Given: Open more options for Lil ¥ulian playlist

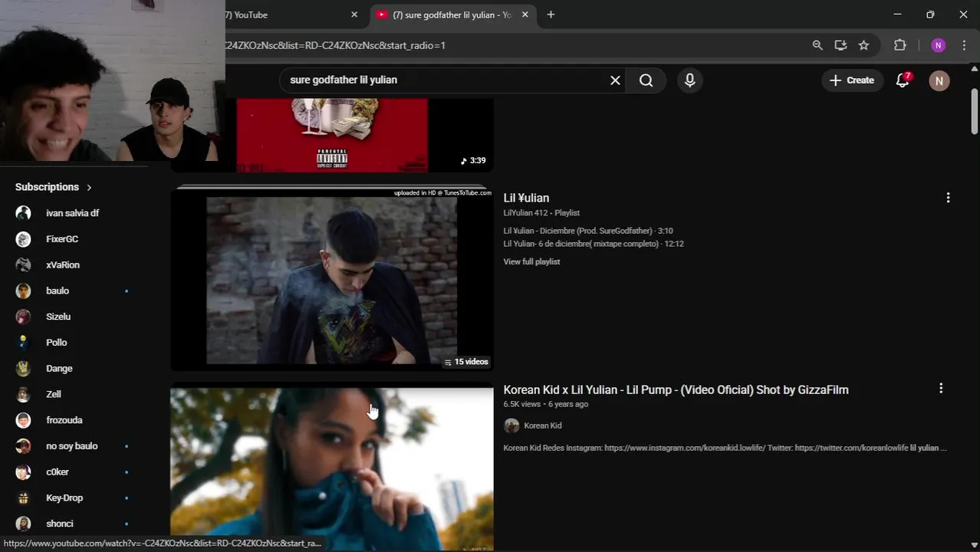Looking at the screenshot, I should (x=948, y=198).
